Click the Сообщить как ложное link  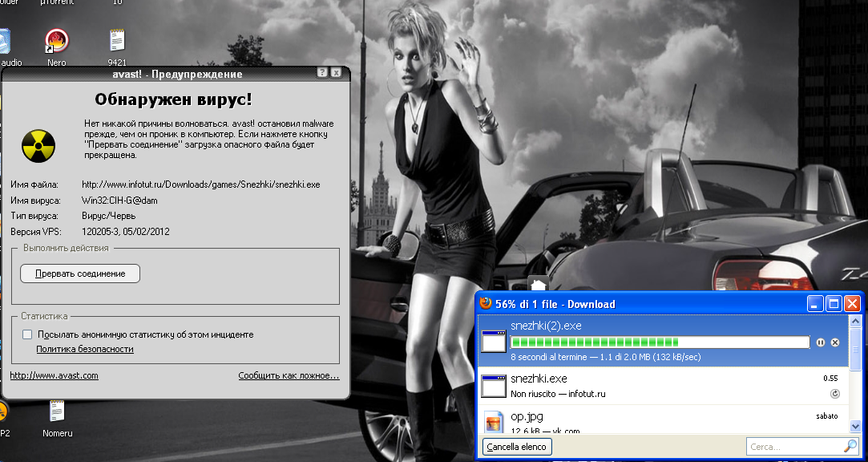(x=289, y=375)
